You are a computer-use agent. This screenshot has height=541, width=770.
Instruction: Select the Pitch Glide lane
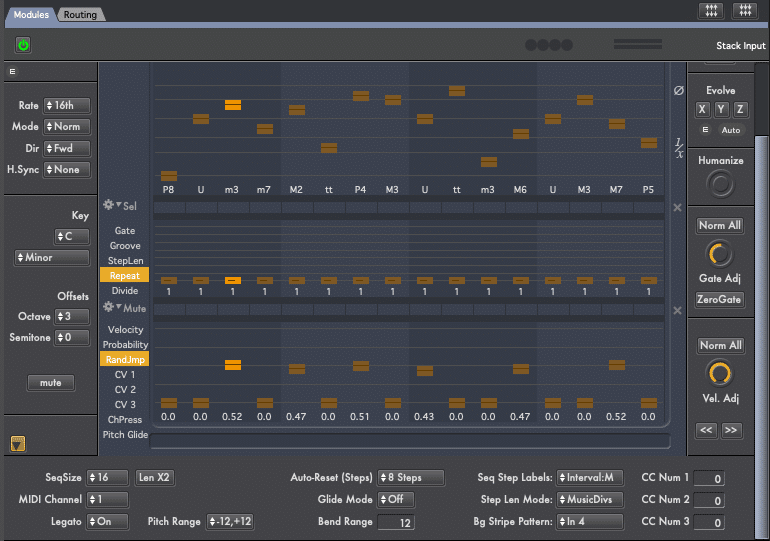point(125,434)
